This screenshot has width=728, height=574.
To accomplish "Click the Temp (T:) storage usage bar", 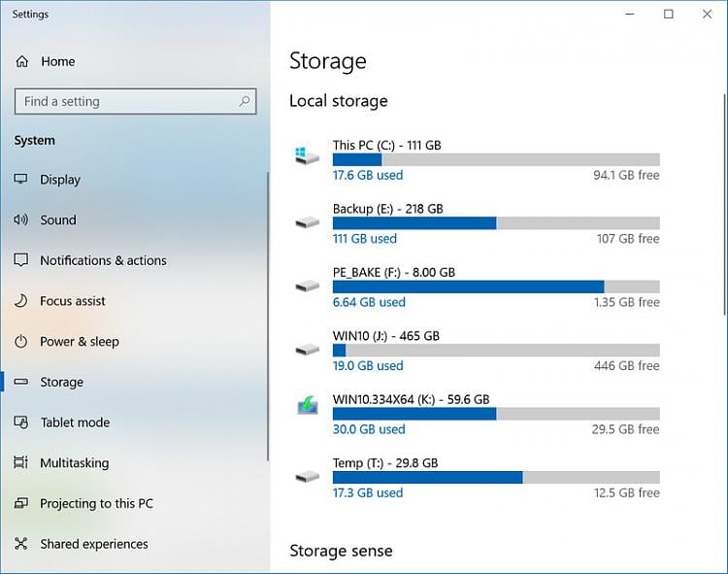I will coord(495,477).
